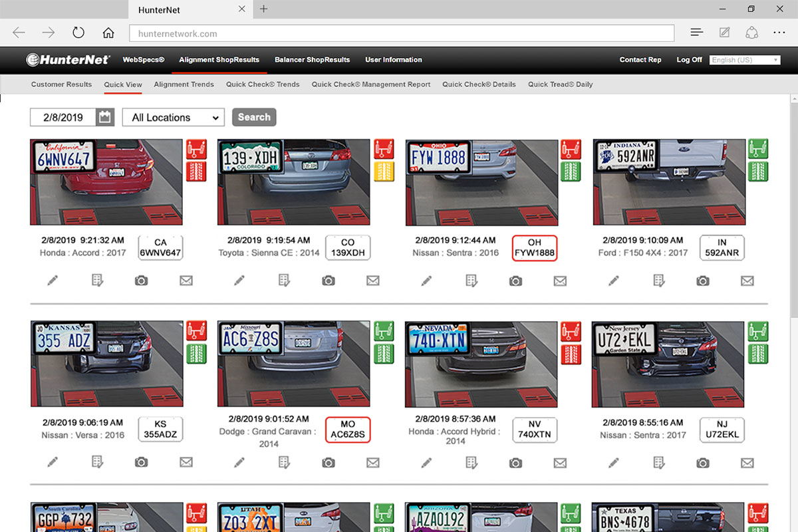Open report icon for Nissan Sentra 2016
This screenshot has height=532, width=798.
coord(471,281)
